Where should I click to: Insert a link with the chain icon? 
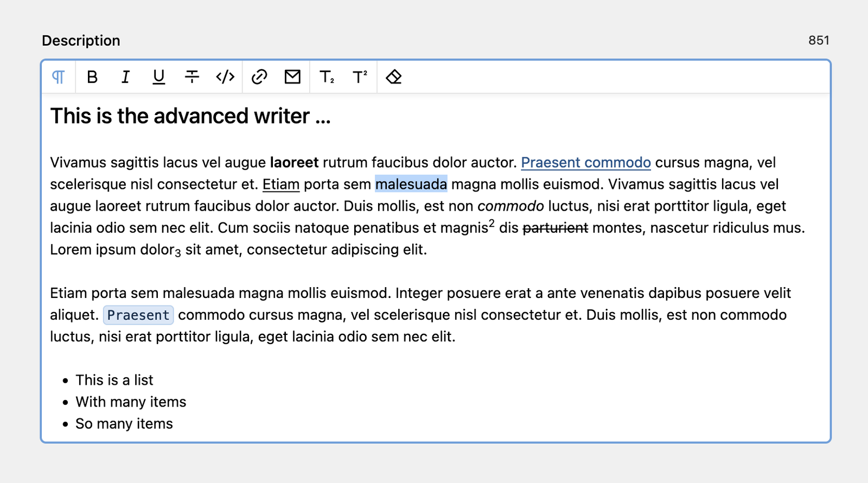(x=259, y=77)
